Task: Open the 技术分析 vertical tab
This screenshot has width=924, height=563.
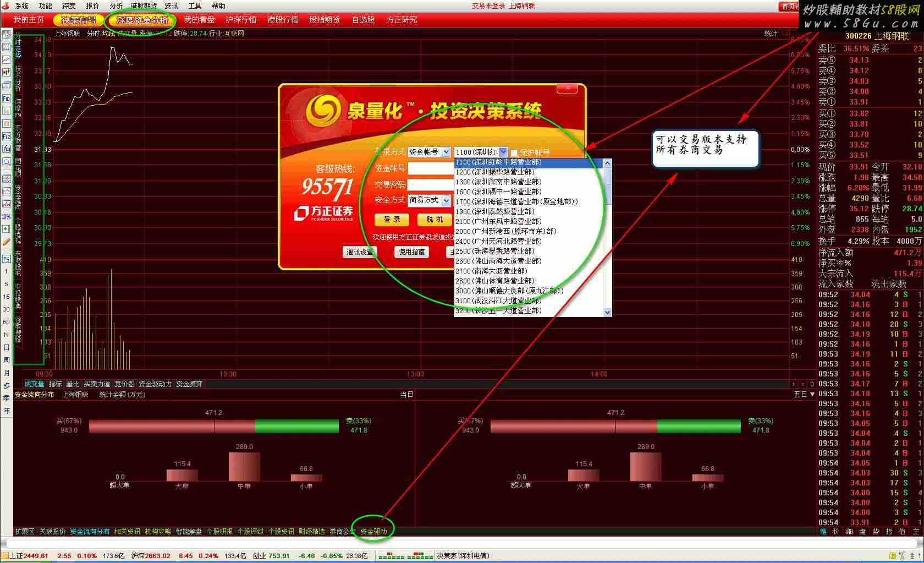Action: pos(18,78)
